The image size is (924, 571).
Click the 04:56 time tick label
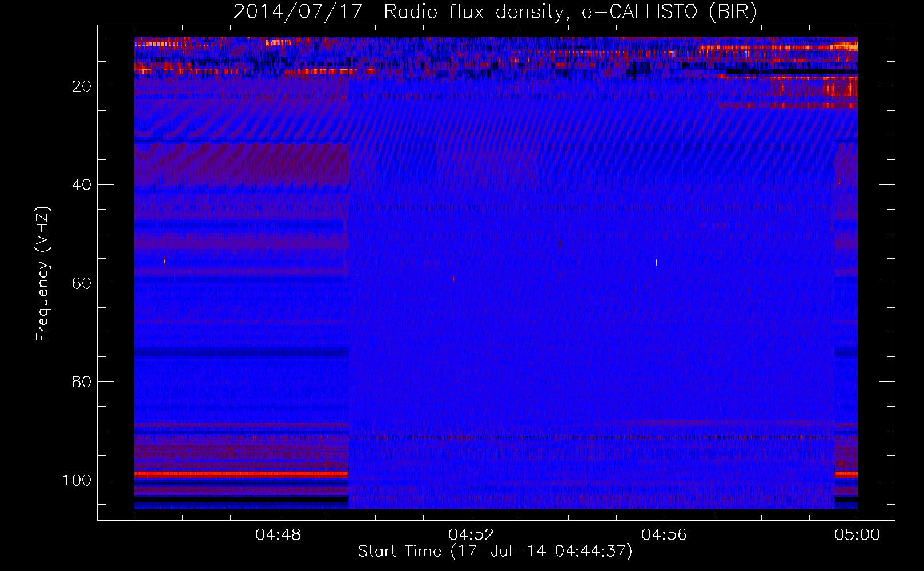[664, 535]
